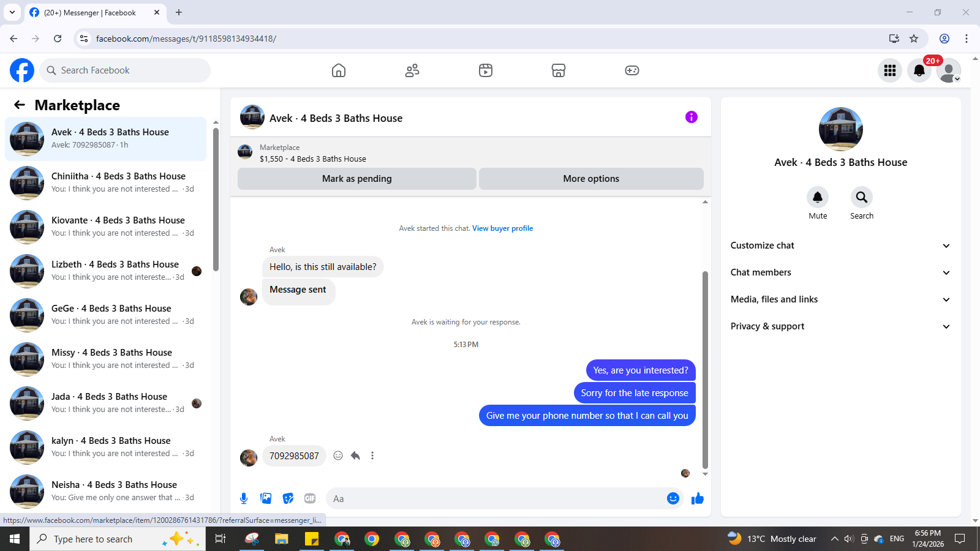Open GeGe conversation
The width and height of the screenshot is (980, 551).
click(x=105, y=315)
